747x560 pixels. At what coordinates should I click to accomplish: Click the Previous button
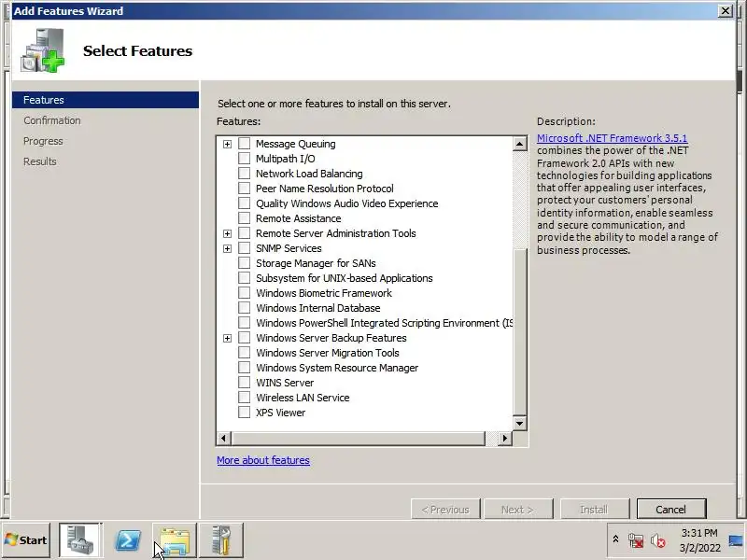(x=445, y=509)
